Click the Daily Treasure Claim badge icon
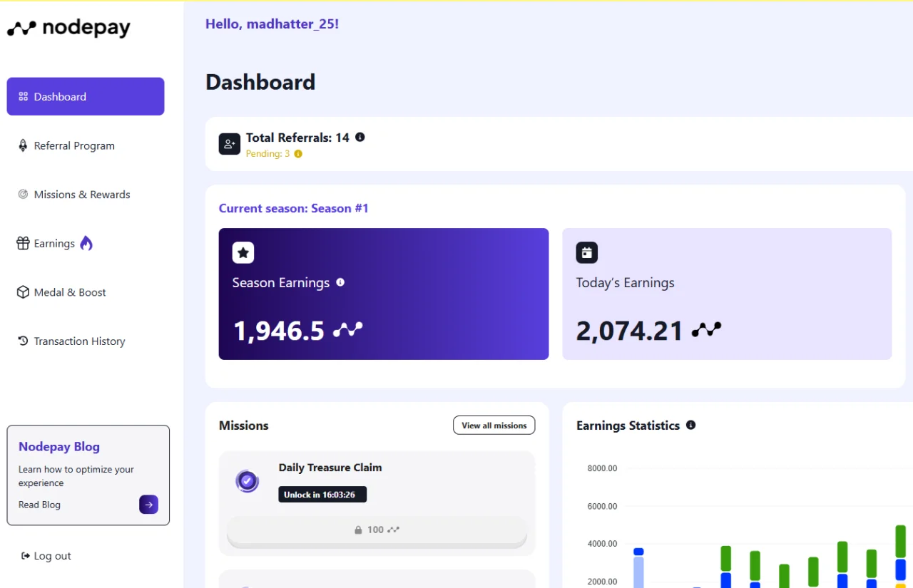The width and height of the screenshot is (913, 588). click(x=247, y=481)
